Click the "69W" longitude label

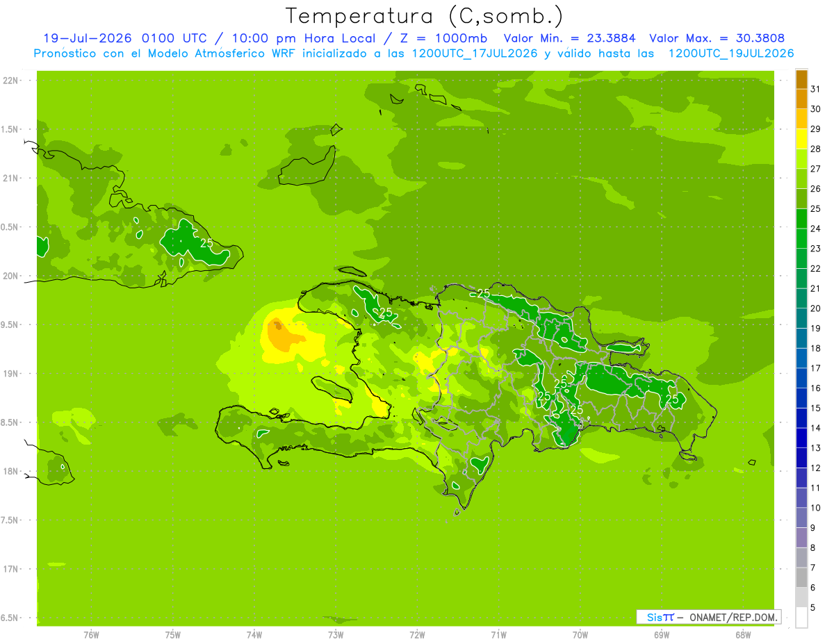[x=661, y=634]
